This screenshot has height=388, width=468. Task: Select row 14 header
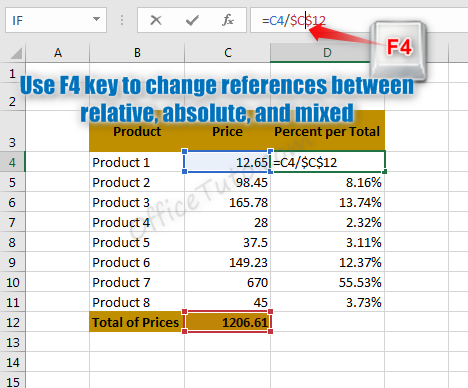point(12,362)
